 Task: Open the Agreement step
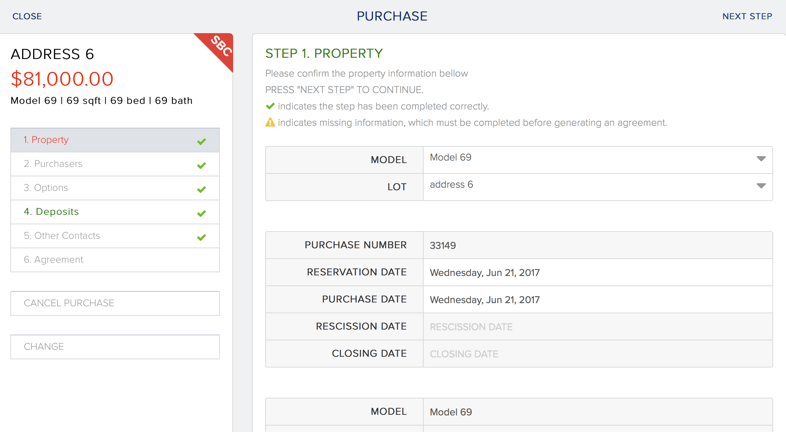tap(53, 260)
